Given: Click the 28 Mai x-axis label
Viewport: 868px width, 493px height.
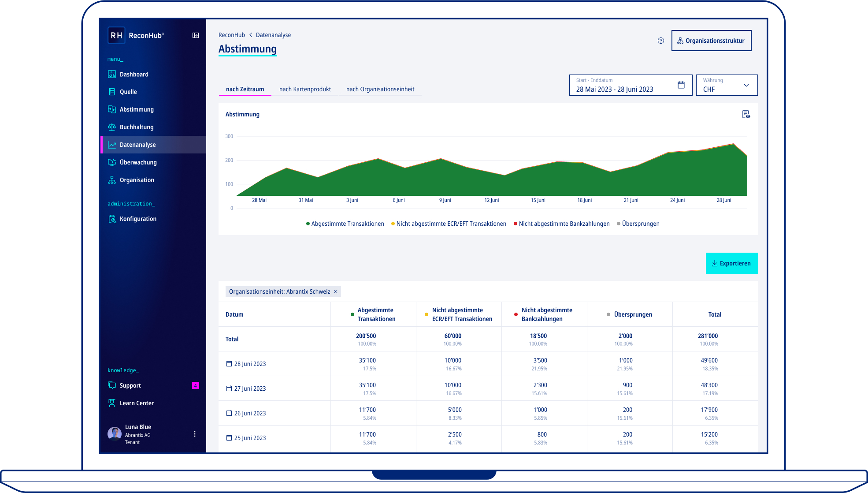Looking at the screenshot, I should (x=259, y=200).
